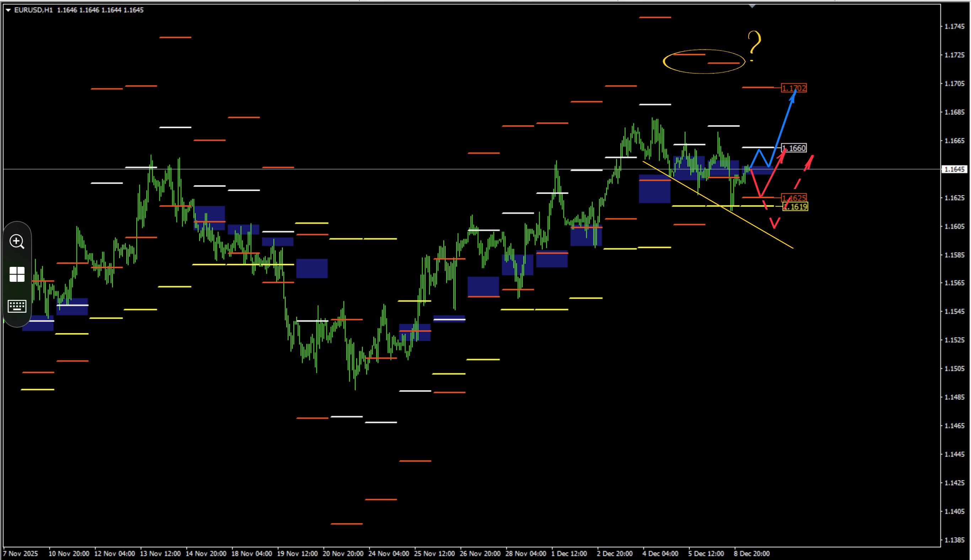Screen dimensions: 971x560
Task: Expand the dropdown arrow beside EURUSD,H1
Action: [8, 10]
